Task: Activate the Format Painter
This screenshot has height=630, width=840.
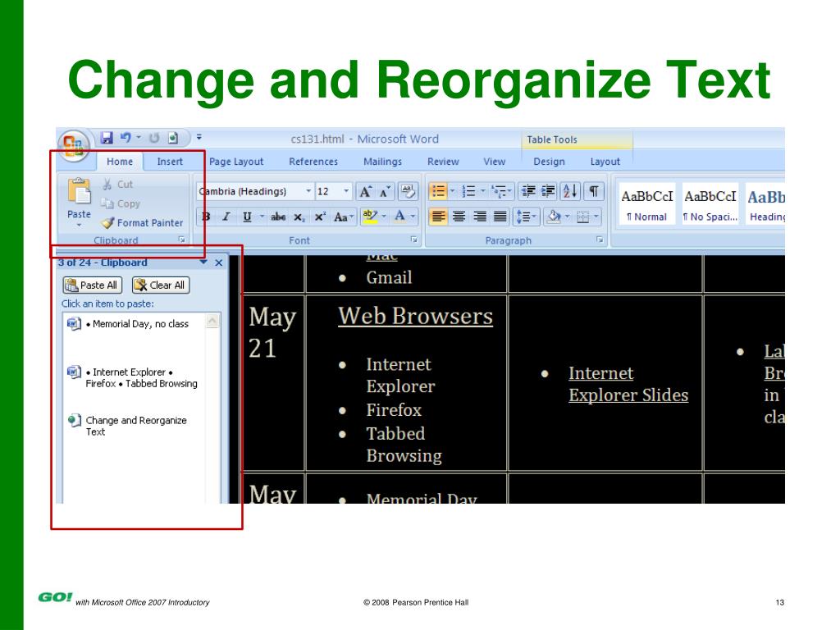Action: [143, 223]
